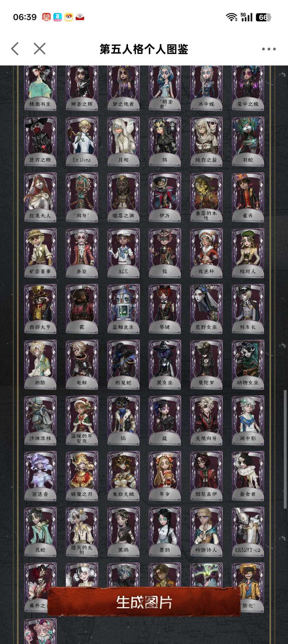Open the 黑女巫 skin card
This screenshot has height=644, width=288.
point(165,365)
